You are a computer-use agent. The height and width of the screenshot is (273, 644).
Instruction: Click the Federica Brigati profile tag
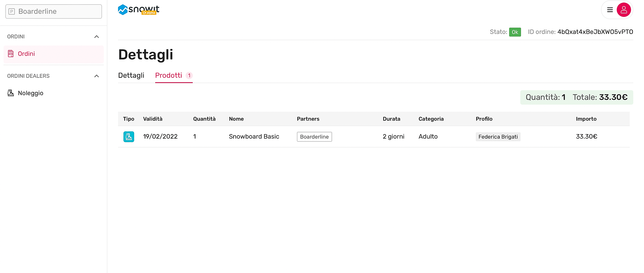pyautogui.click(x=498, y=137)
